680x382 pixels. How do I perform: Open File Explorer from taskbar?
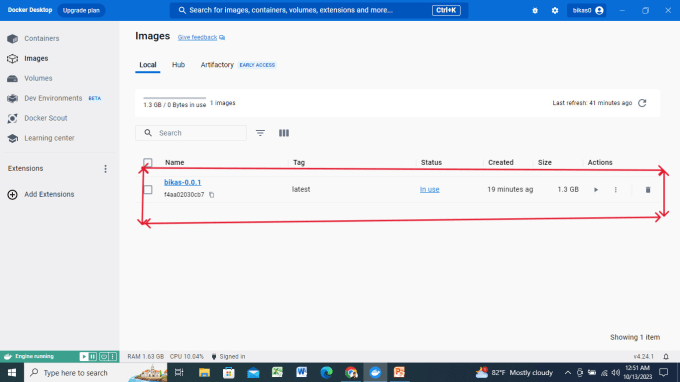point(204,372)
